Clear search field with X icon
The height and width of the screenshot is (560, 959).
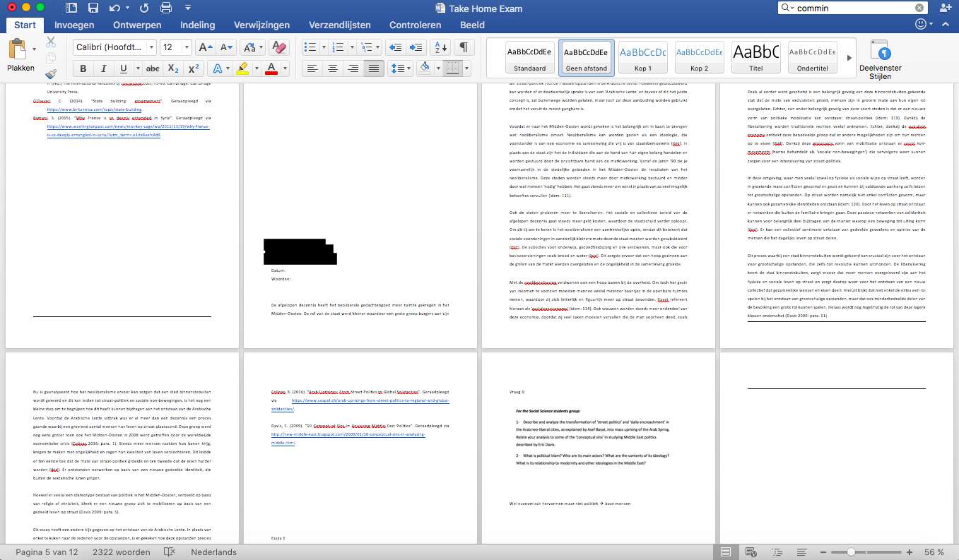click(919, 8)
